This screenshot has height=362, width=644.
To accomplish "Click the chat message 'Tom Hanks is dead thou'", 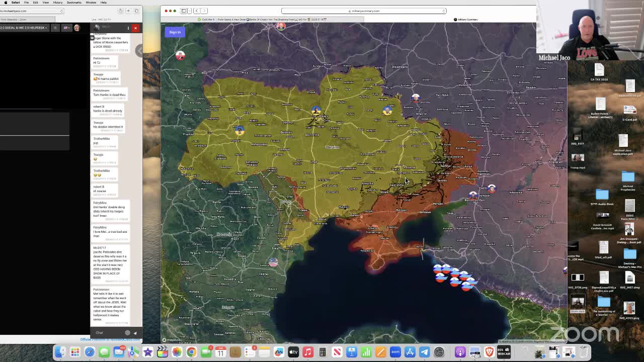I will pyautogui.click(x=109, y=95).
